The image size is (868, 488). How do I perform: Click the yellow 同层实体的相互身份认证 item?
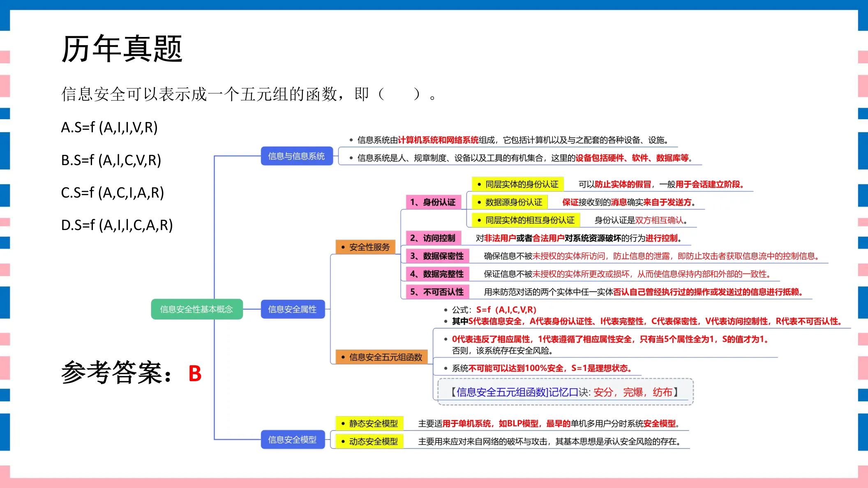[526, 220]
